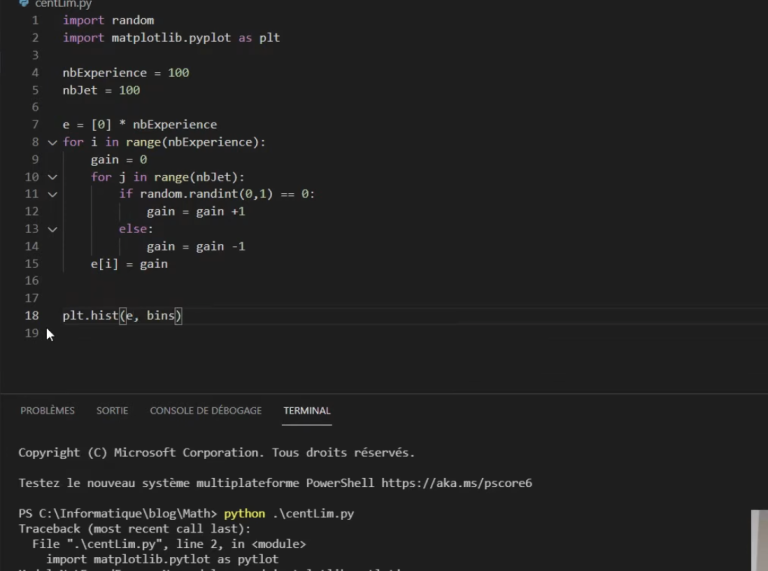
Task: Collapse the for j loop at line 10
Action: 53,177
